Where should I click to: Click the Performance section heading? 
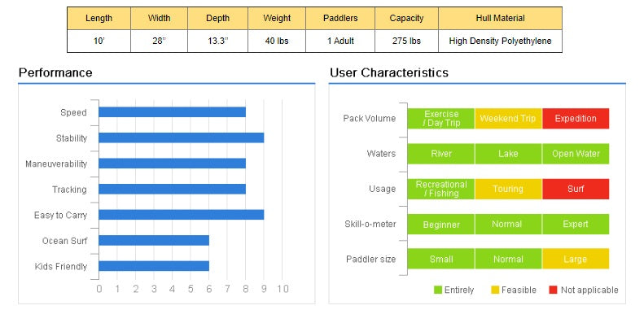(55, 73)
